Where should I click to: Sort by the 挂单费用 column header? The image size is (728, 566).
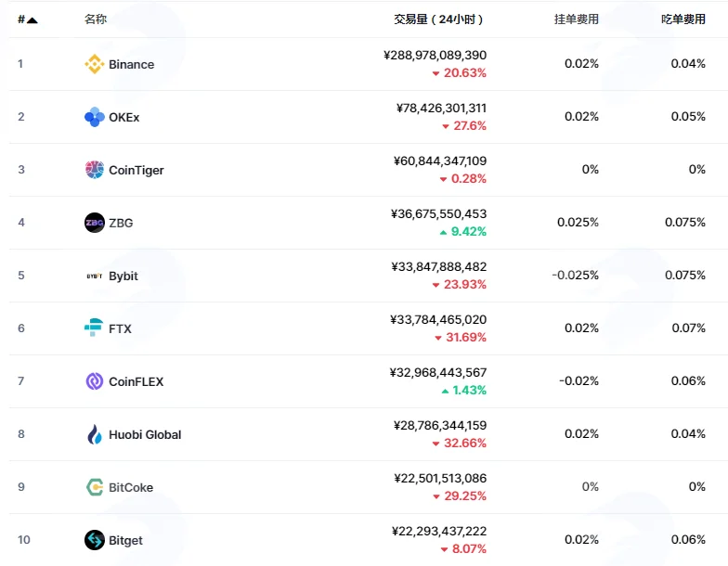576,19
